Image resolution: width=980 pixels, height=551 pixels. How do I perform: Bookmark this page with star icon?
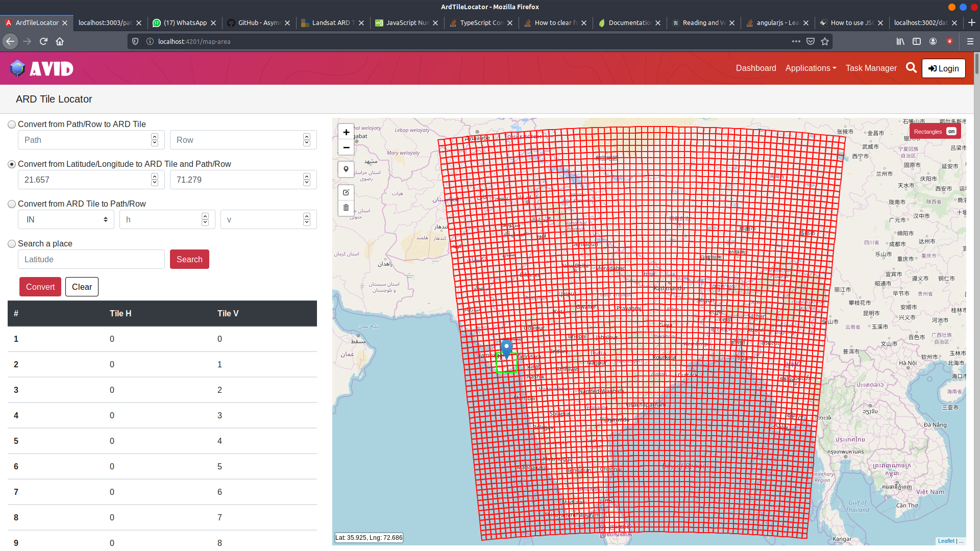pyautogui.click(x=825, y=41)
